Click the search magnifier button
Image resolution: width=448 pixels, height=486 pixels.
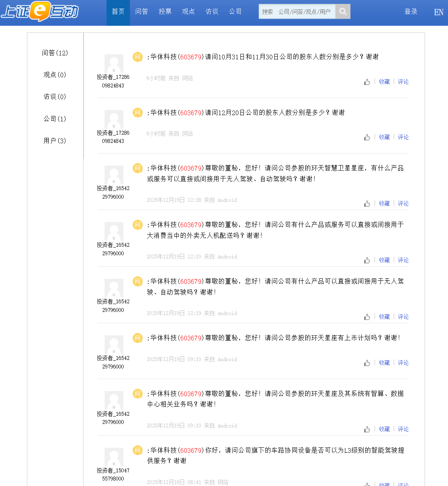pos(343,11)
